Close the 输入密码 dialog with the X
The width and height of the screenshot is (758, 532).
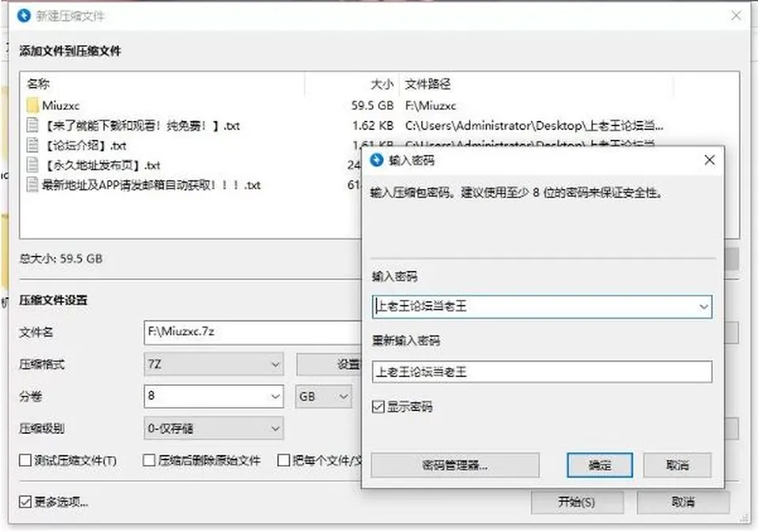(709, 160)
